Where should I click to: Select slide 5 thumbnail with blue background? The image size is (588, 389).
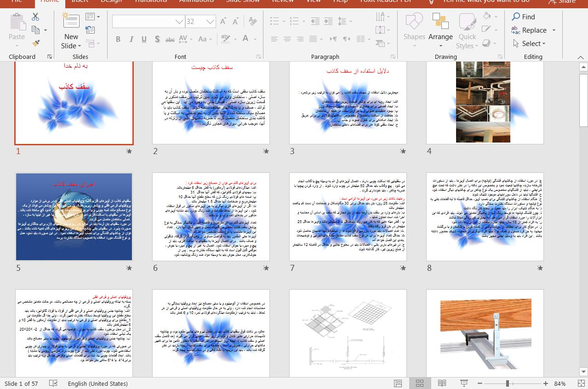(x=74, y=217)
